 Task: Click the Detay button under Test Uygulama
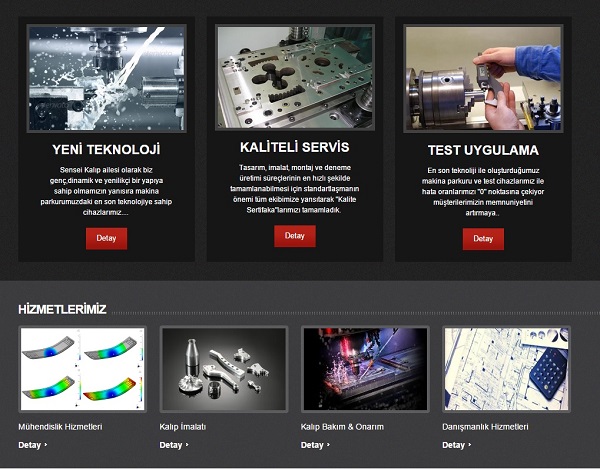coord(483,239)
